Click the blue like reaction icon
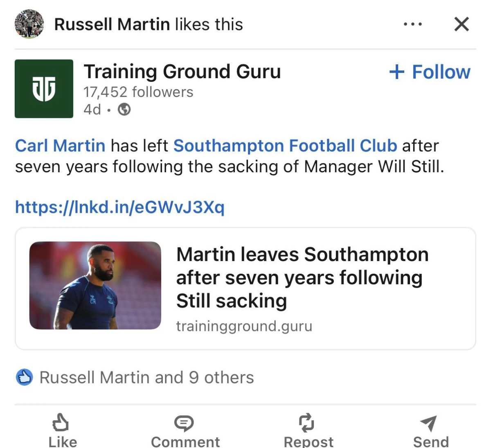491x448 pixels. 24,377
